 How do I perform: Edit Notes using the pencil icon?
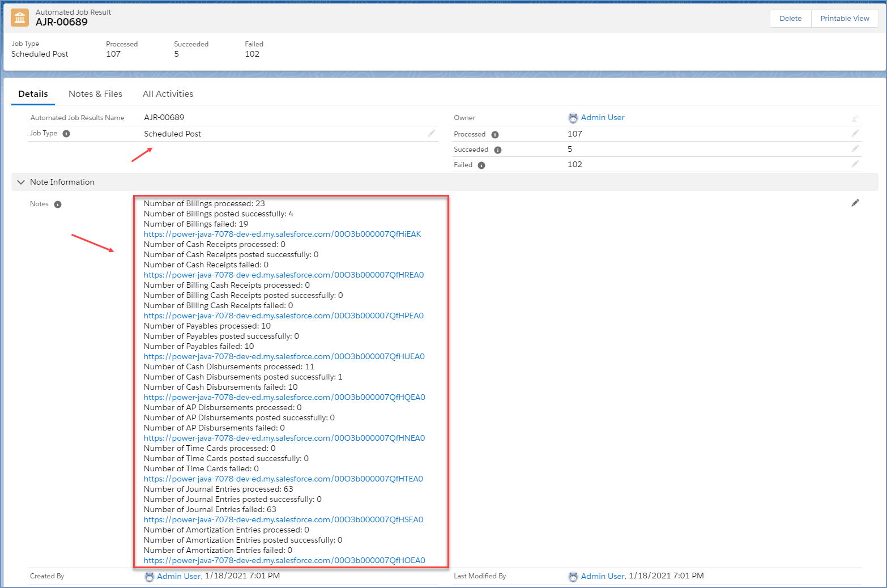point(855,203)
